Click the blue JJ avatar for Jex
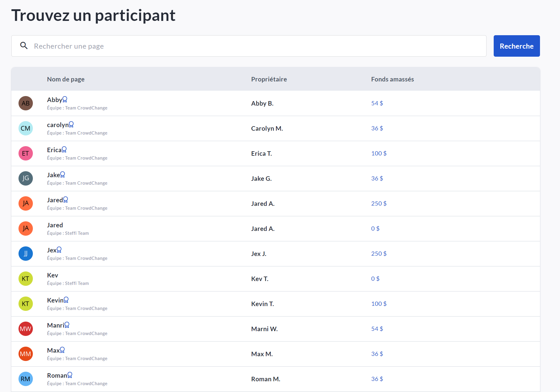Image resolution: width=560 pixels, height=392 pixels. 26,254
